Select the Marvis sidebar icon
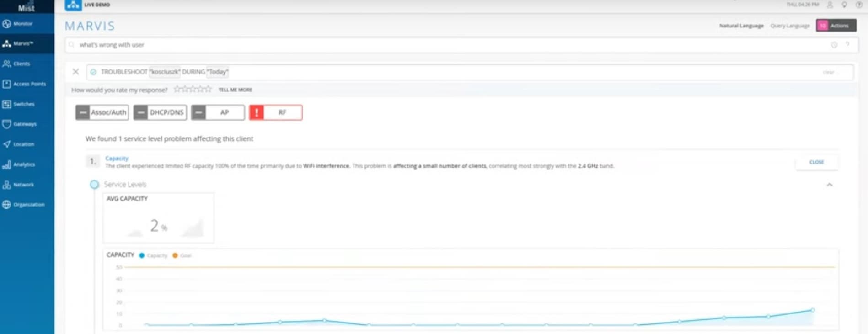This screenshot has height=334, width=868. tap(7, 44)
